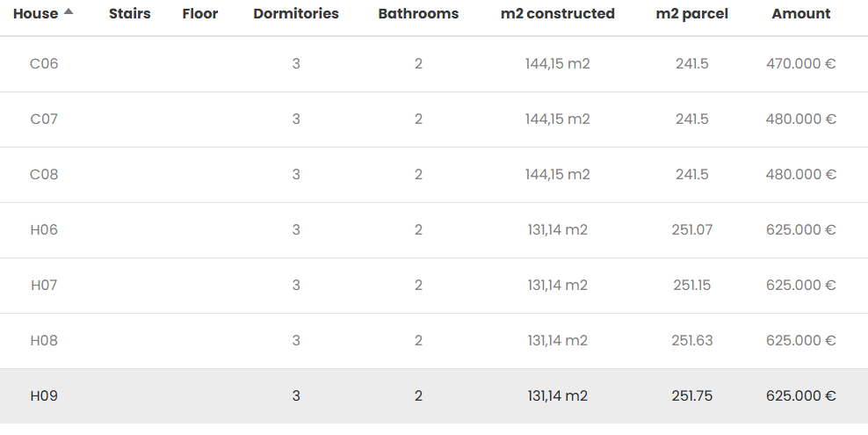The height and width of the screenshot is (435, 868).
Task: Sort table by Floor column
Action: point(200,14)
